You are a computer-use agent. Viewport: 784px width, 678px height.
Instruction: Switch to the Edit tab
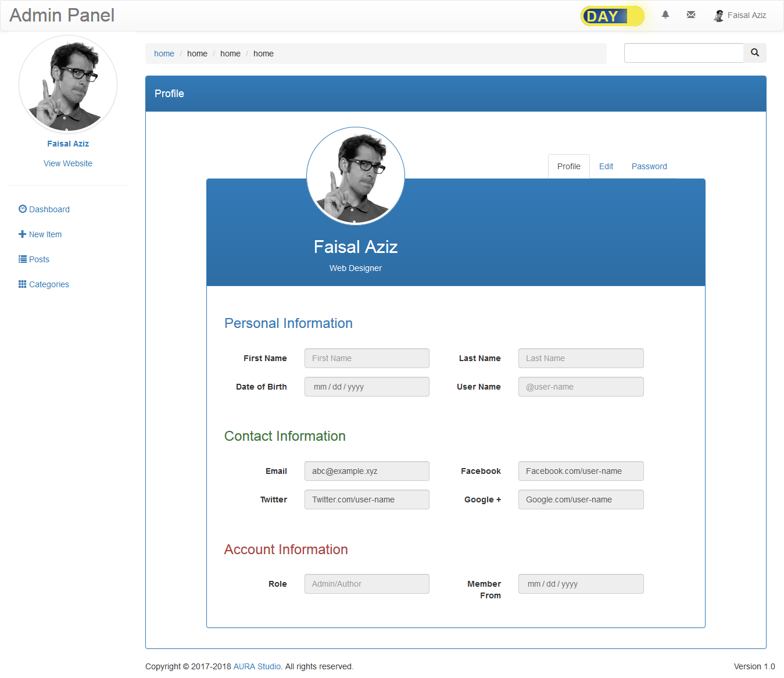tap(606, 166)
